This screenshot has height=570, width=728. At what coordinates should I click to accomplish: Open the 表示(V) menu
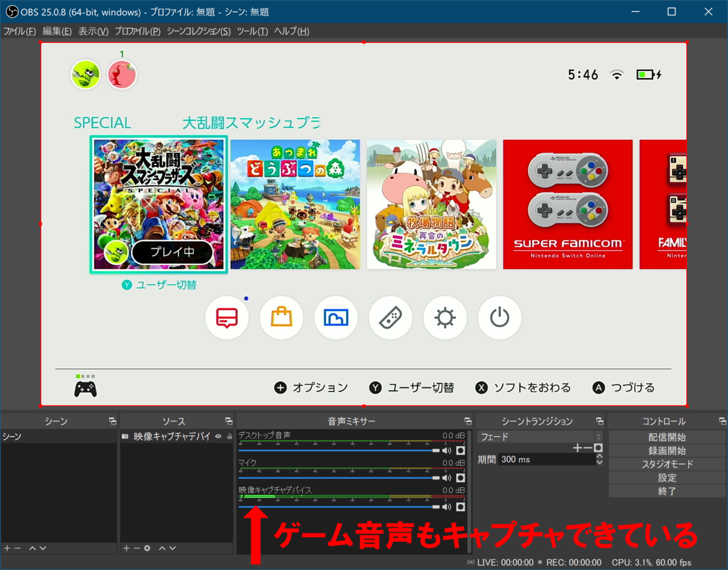[93, 32]
